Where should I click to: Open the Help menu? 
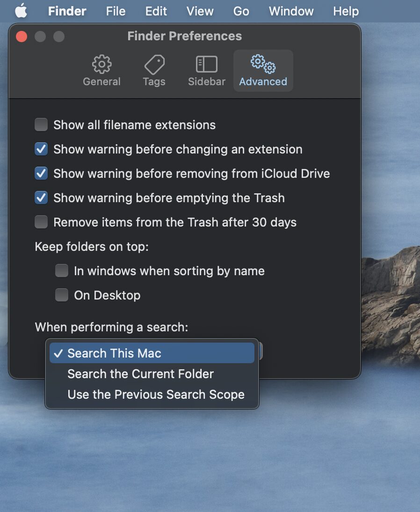[x=346, y=11]
